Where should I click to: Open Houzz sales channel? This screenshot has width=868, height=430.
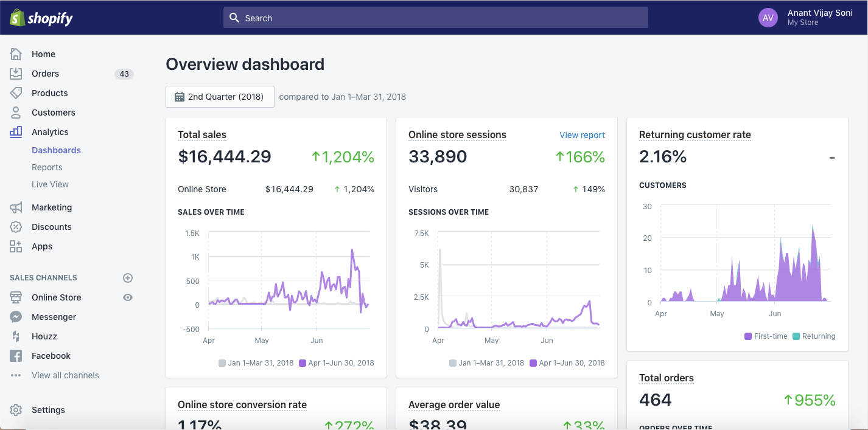click(x=44, y=336)
